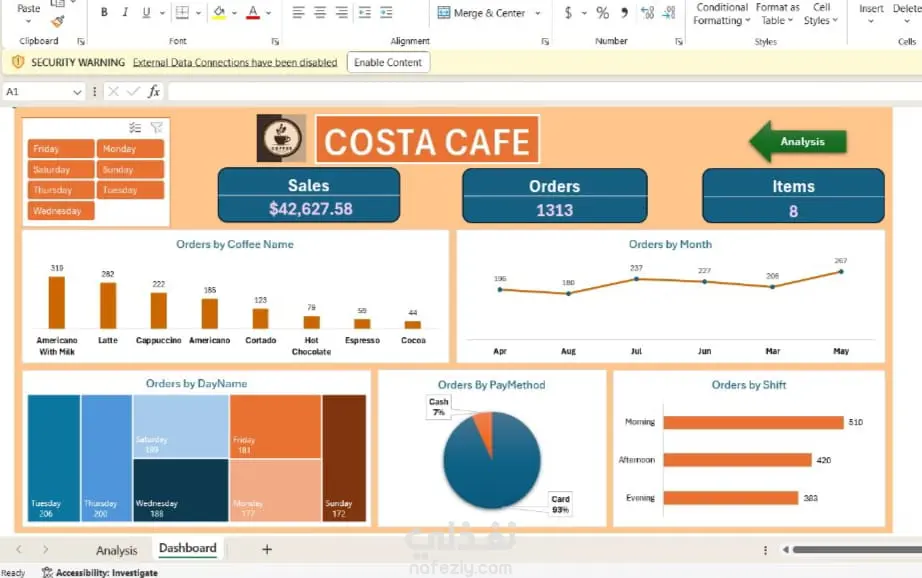922x578 pixels.
Task: Open accounting format dropdown arrow
Action: click(x=584, y=13)
